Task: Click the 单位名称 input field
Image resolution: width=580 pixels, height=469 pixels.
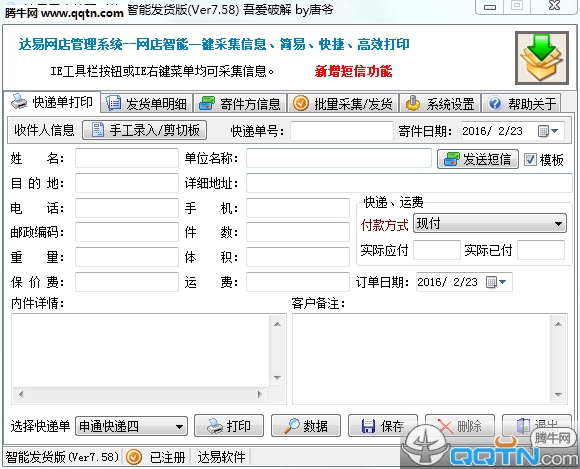Action: pyautogui.click(x=339, y=158)
